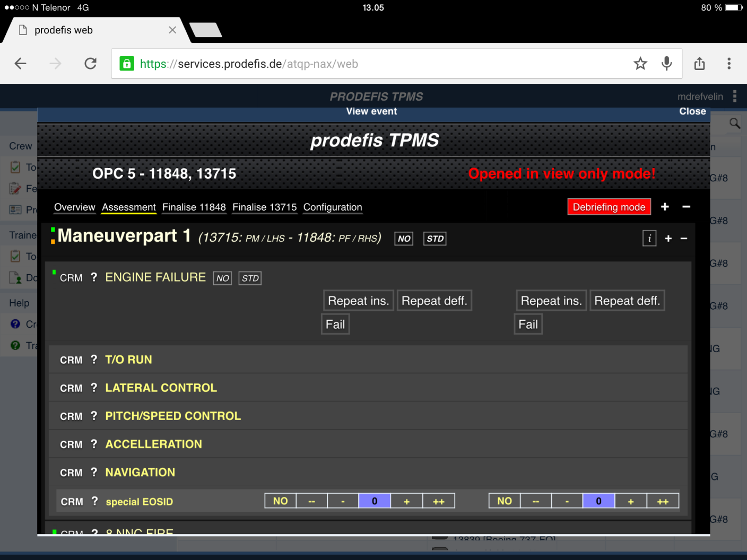Image resolution: width=747 pixels, height=560 pixels.
Task: Close the View event dialog
Action: (x=692, y=111)
